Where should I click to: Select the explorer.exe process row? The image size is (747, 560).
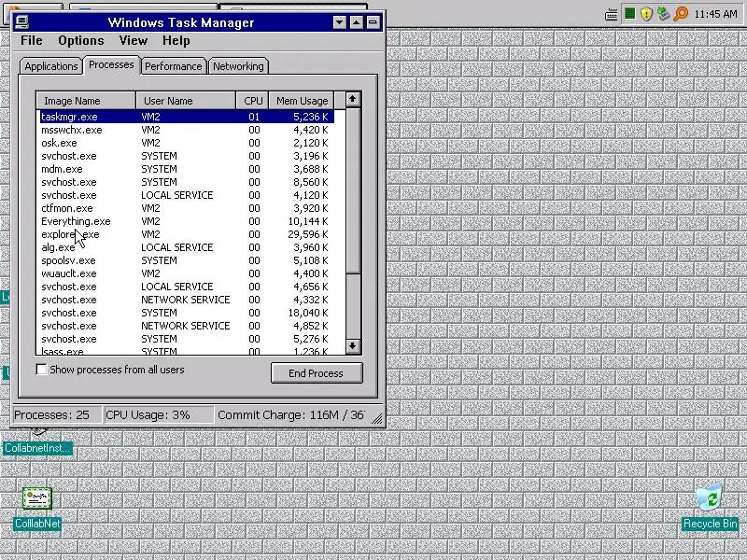[186, 234]
